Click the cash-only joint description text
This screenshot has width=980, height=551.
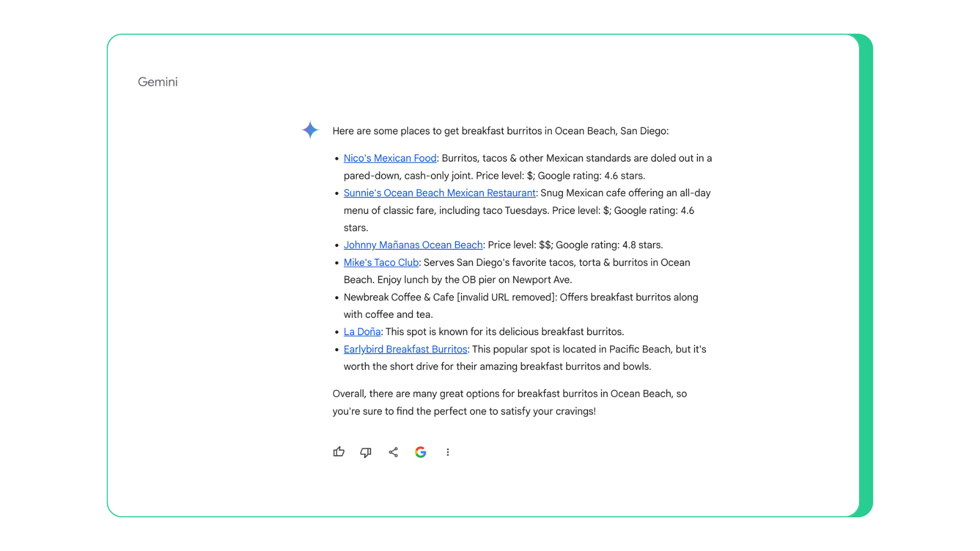pyautogui.click(x=437, y=176)
